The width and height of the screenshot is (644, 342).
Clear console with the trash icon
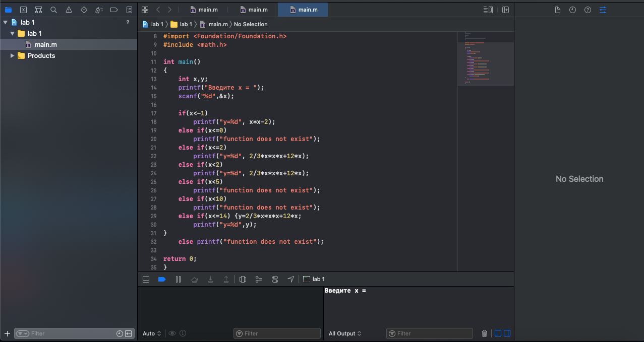(484, 333)
